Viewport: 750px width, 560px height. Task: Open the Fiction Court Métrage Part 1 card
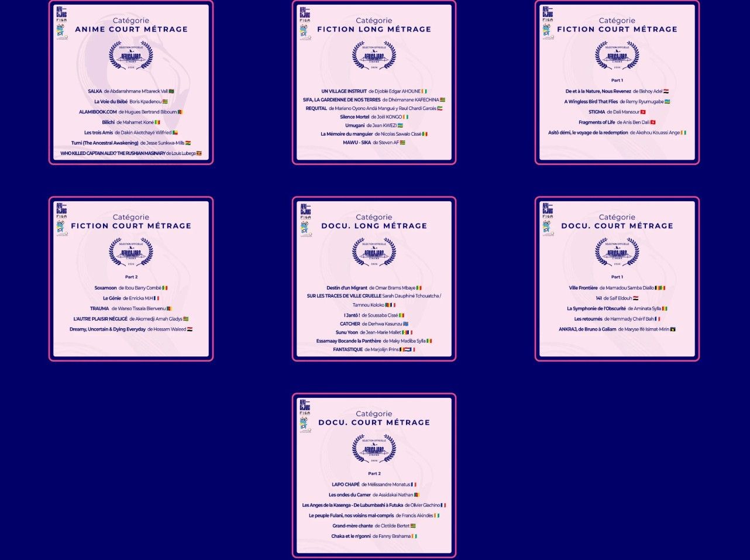[617, 83]
